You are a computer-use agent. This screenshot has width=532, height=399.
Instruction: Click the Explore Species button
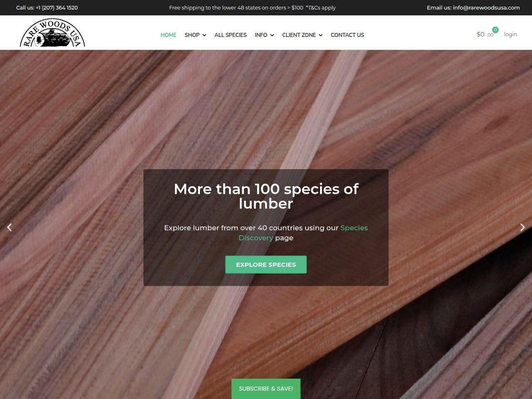(x=266, y=264)
